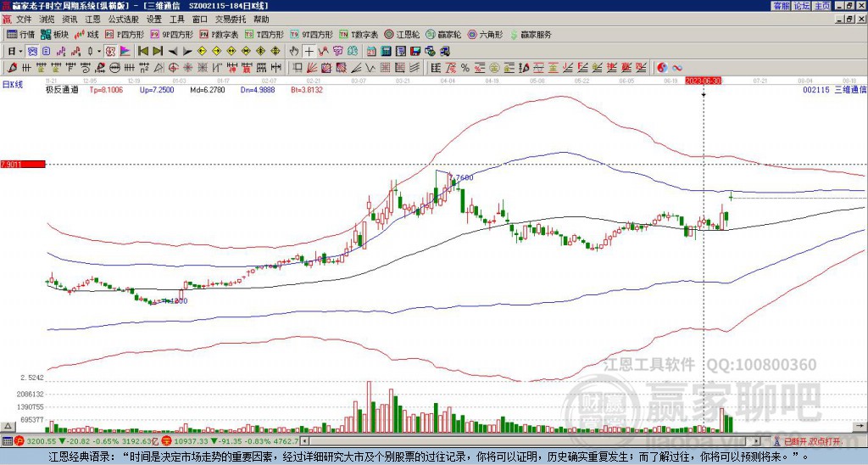Select the hand pan tool
Image resolution: width=868 pixels, height=465 pixels.
[x=294, y=51]
